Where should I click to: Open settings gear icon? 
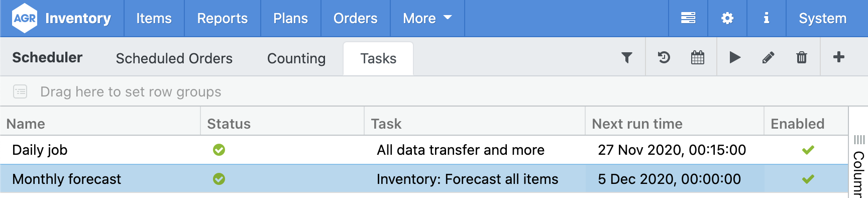(727, 18)
